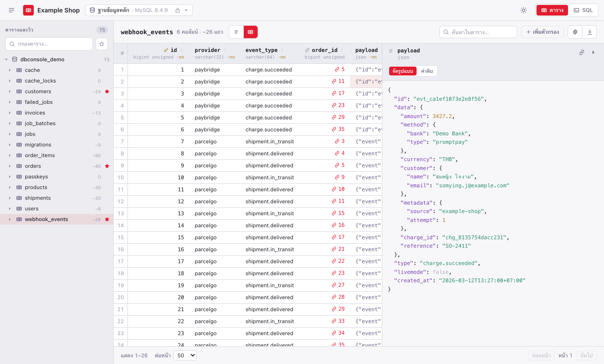Switch to grid table view icon
The image size is (604, 364).
[x=250, y=32]
